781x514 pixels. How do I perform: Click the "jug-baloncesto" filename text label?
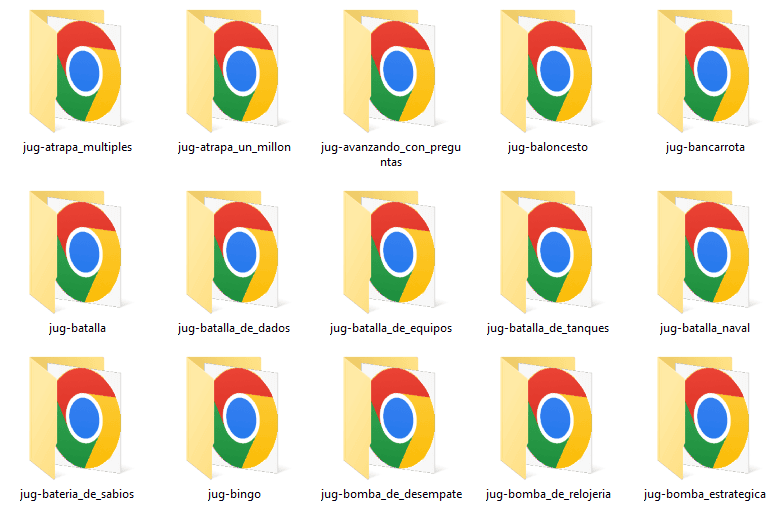tap(548, 148)
